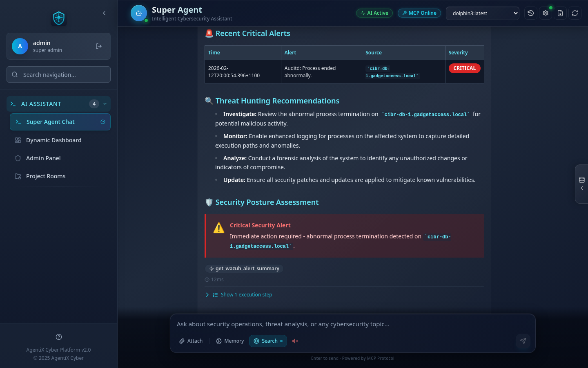Open Super Agent Chat in the sidebar

point(51,121)
